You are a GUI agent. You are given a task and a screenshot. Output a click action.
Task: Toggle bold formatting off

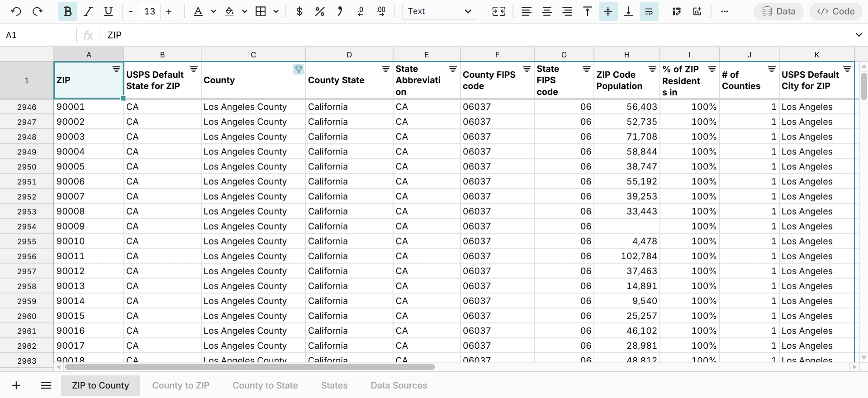point(68,11)
